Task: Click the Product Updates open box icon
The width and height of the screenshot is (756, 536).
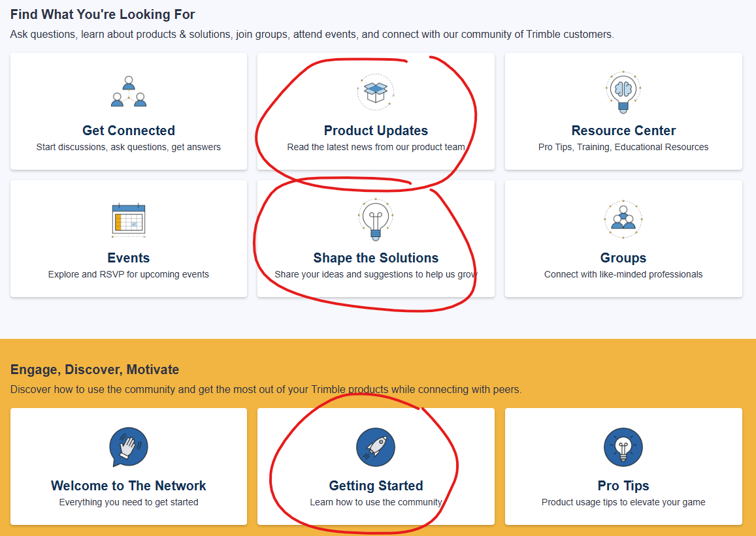Action: pos(376,91)
